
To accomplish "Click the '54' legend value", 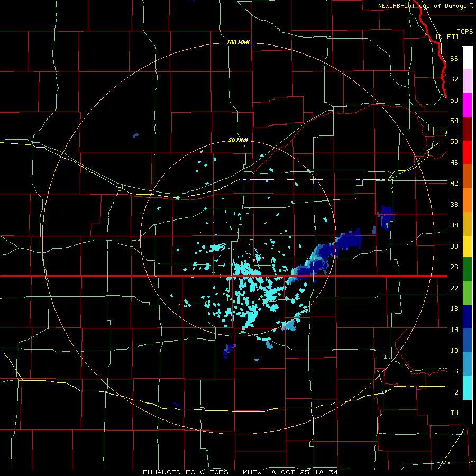I will pos(454,121).
